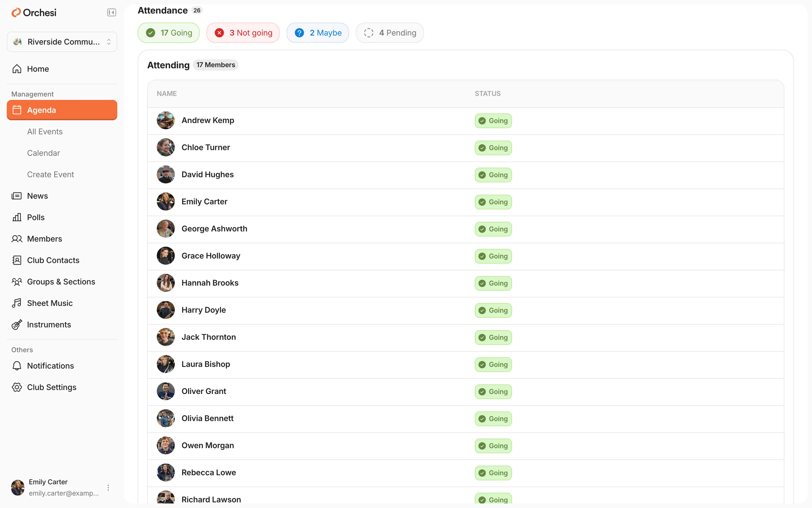Open the Riverside Community club switcher
Image resolution: width=812 pixels, height=508 pixels.
click(x=62, y=42)
